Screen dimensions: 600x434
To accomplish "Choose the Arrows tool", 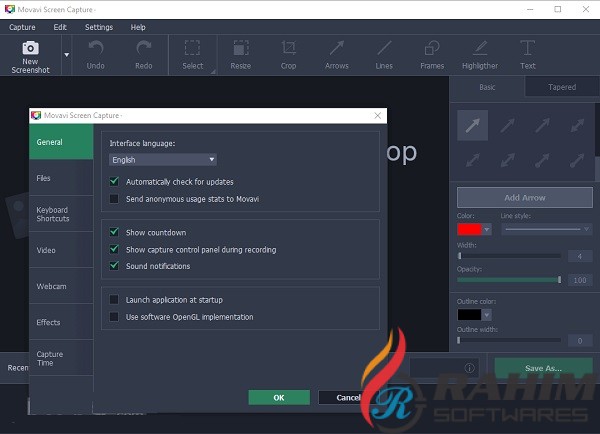I will point(337,55).
